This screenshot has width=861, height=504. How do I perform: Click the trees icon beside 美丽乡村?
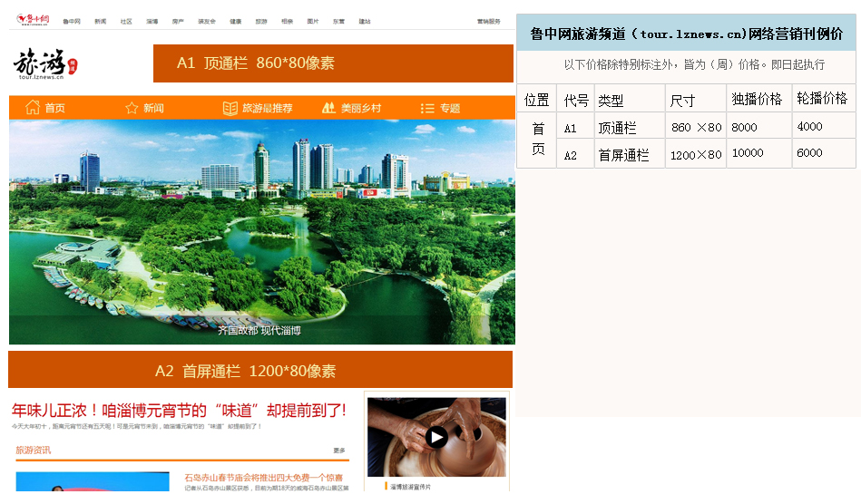point(328,108)
